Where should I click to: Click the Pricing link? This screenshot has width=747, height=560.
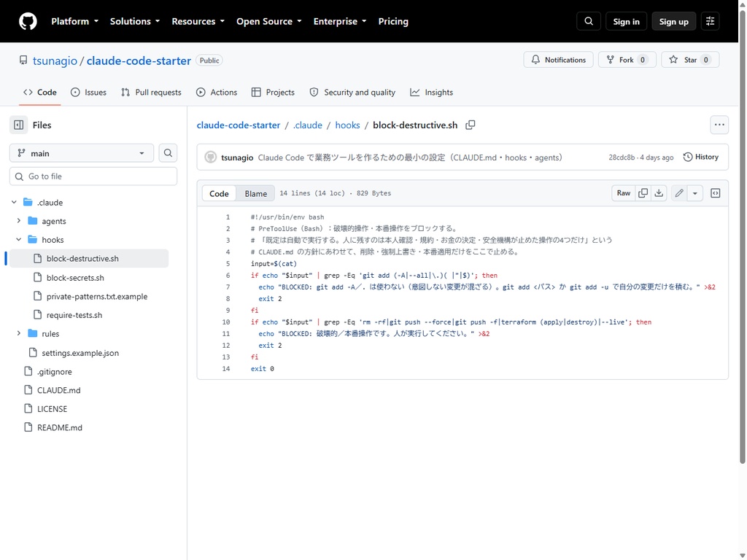point(393,21)
